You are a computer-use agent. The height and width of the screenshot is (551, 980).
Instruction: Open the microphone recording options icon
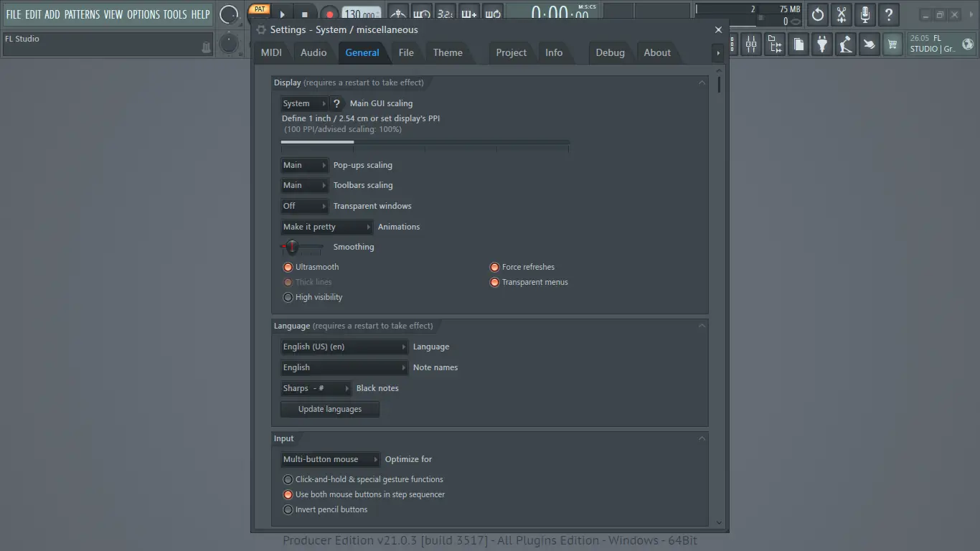[864, 14]
